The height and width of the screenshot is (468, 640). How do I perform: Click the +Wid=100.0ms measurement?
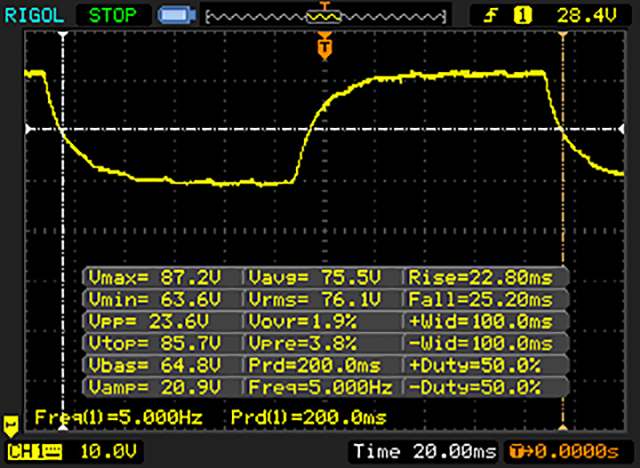480,322
